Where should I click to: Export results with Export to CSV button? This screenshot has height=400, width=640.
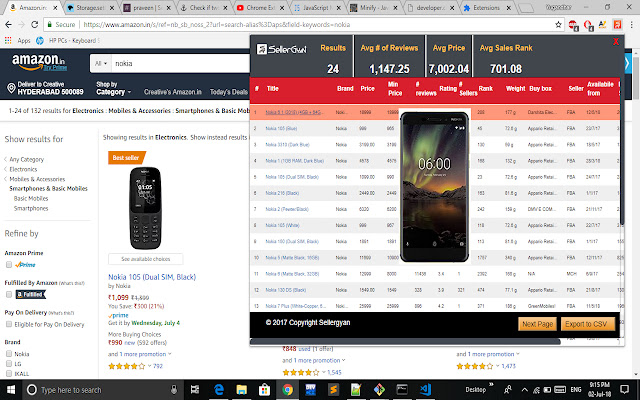[587, 324]
